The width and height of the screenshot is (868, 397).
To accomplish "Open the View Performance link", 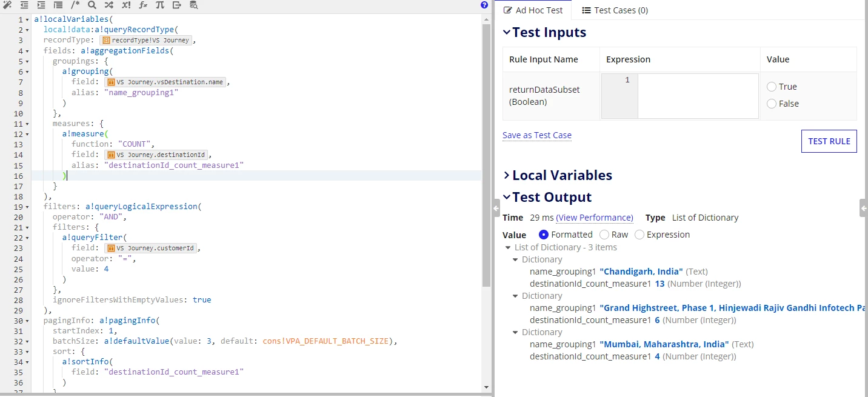I will [595, 218].
